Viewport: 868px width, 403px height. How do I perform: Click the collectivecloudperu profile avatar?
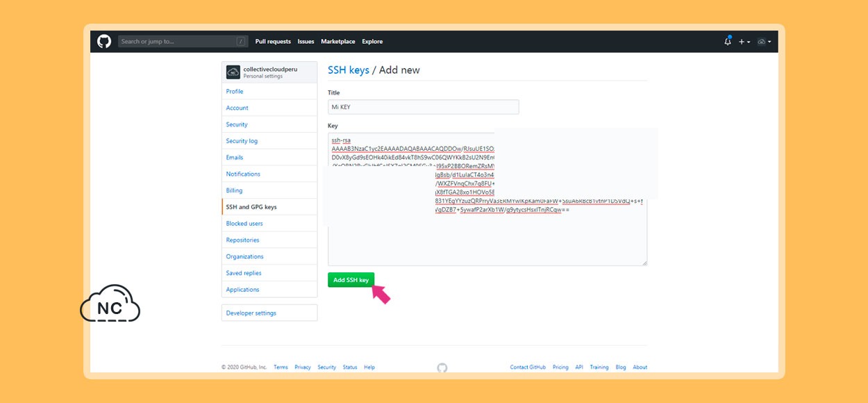coord(233,72)
